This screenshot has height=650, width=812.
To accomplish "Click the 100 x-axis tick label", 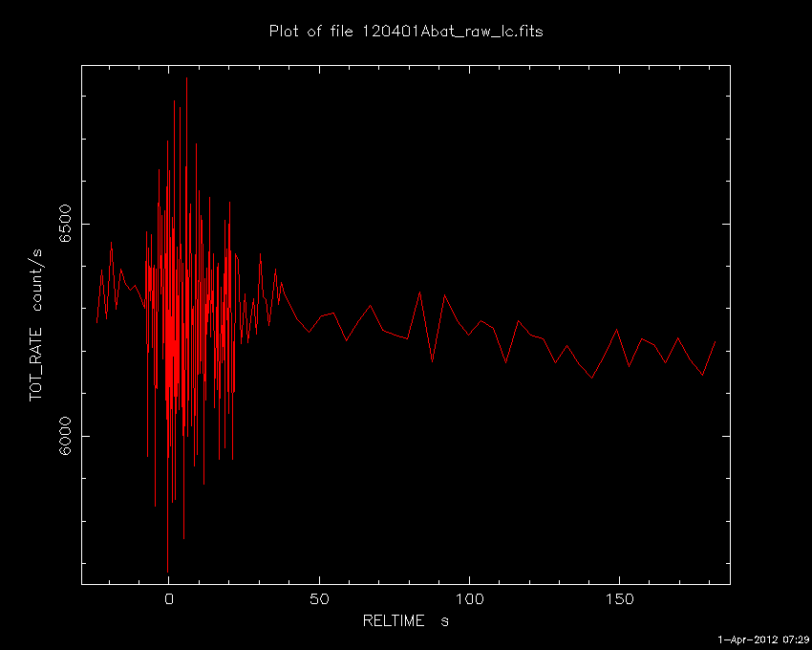I will click(x=469, y=599).
